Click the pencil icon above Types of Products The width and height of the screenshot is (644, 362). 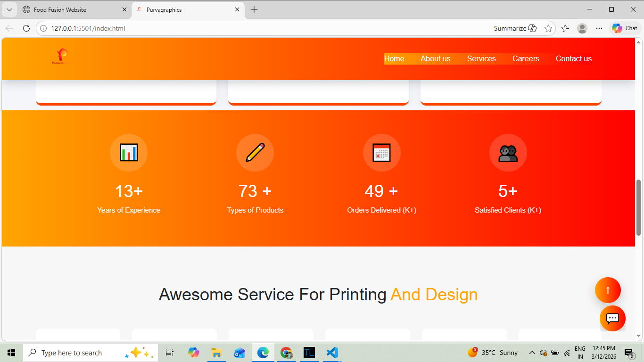[x=255, y=153]
